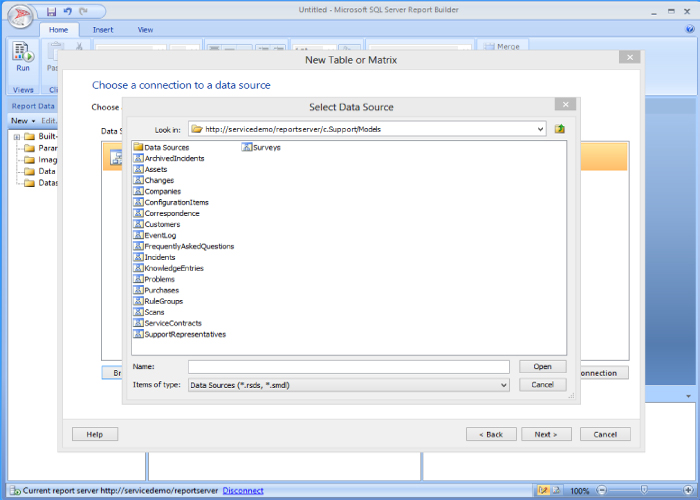Select the Companies model icon
The height and width of the screenshot is (500, 700).
(x=139, y=191)
